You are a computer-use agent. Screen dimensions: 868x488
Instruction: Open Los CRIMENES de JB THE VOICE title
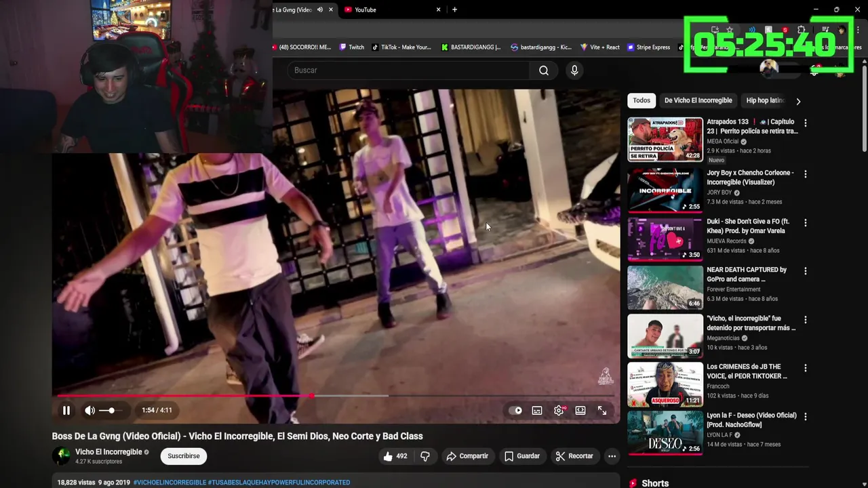click(x=747, y=371)
